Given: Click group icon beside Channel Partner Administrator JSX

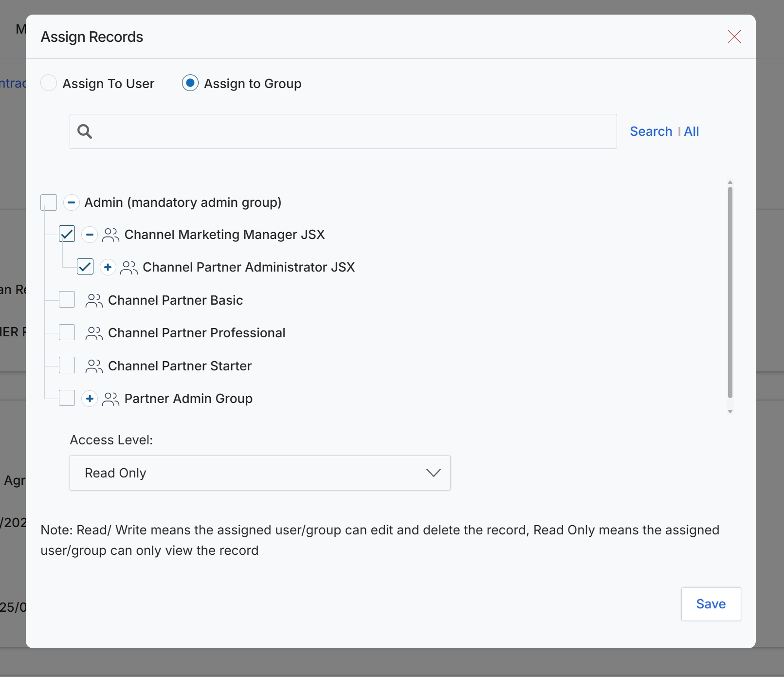Looking at the screenshot, I should [x=129, y=267].
